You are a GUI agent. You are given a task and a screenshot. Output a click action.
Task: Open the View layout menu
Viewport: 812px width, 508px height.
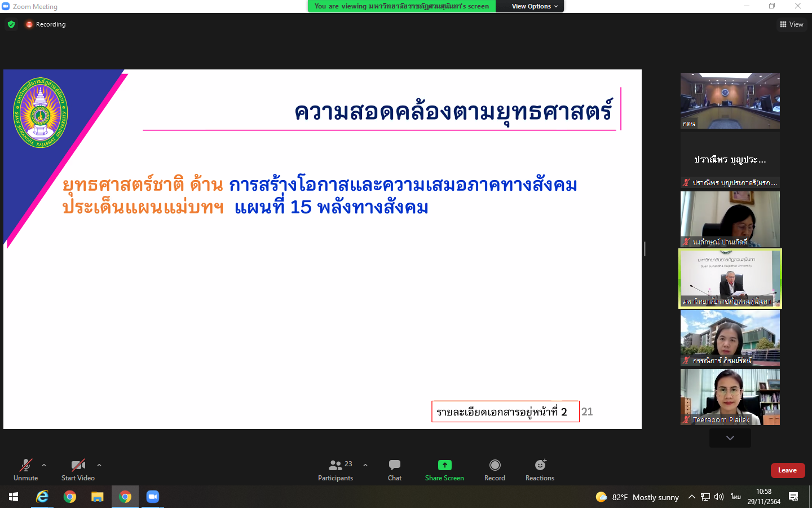[791, 24]
